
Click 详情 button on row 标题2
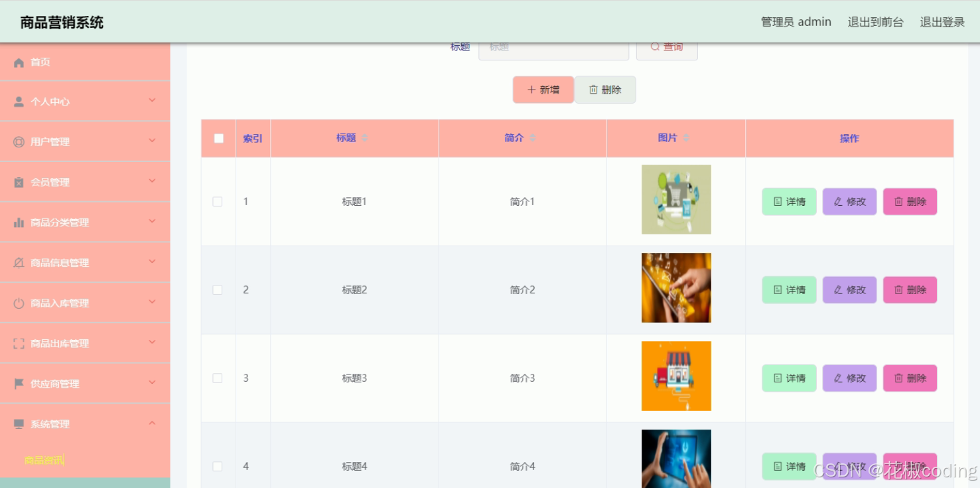click(789, 289)
